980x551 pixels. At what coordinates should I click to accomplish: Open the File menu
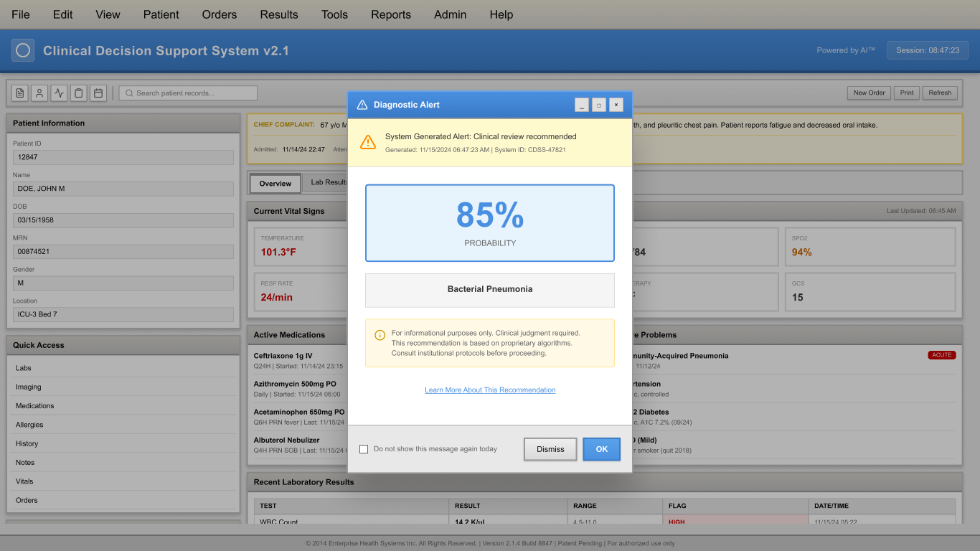tap(21, 14)
